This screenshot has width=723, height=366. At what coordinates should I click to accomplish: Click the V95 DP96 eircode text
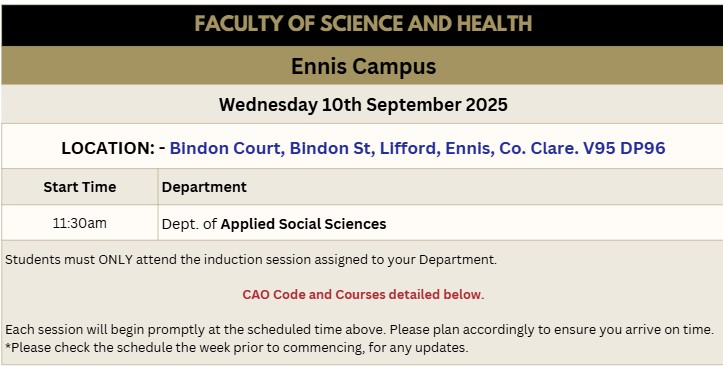click(624, 148)
